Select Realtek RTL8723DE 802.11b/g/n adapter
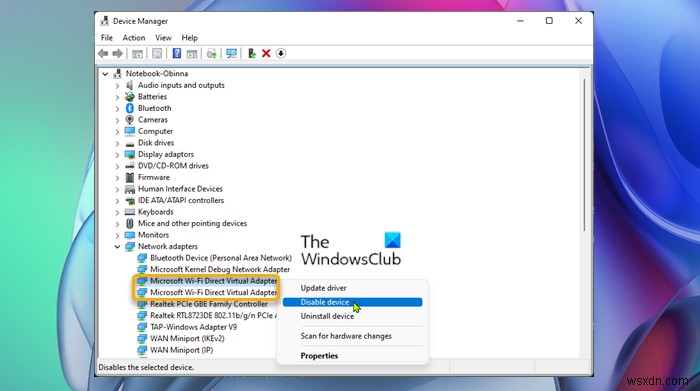700x391 pixels. point(213,316)
